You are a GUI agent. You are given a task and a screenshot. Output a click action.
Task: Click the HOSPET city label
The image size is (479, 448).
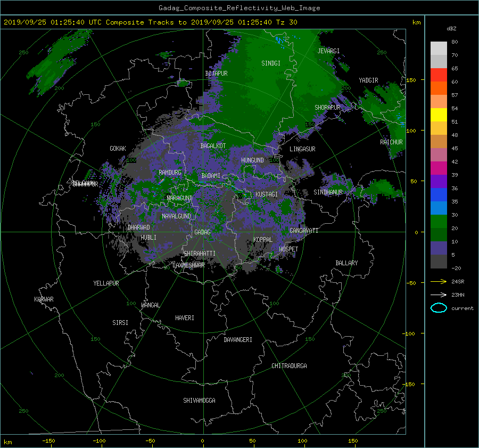pos(288,249)
